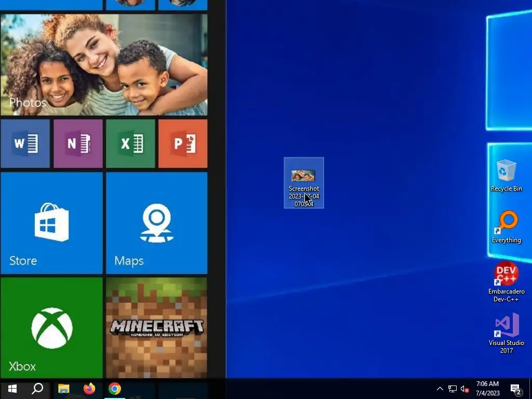Open the Photos live tile

pos(104,65)
